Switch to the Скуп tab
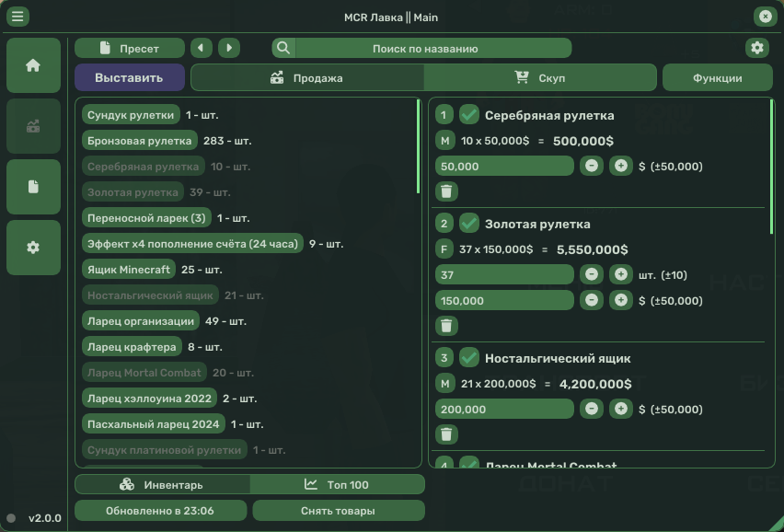The width and height of the screenshot is (784, 532). (540, 78)
